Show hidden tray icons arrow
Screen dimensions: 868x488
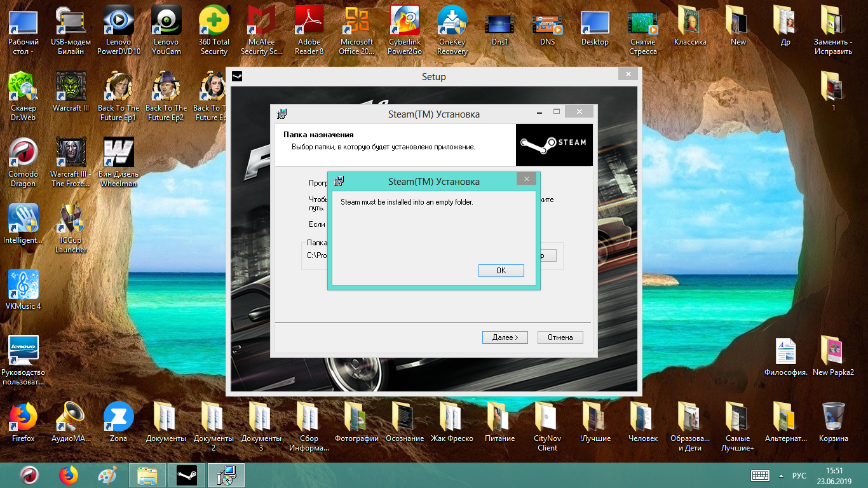click(781, 475)
